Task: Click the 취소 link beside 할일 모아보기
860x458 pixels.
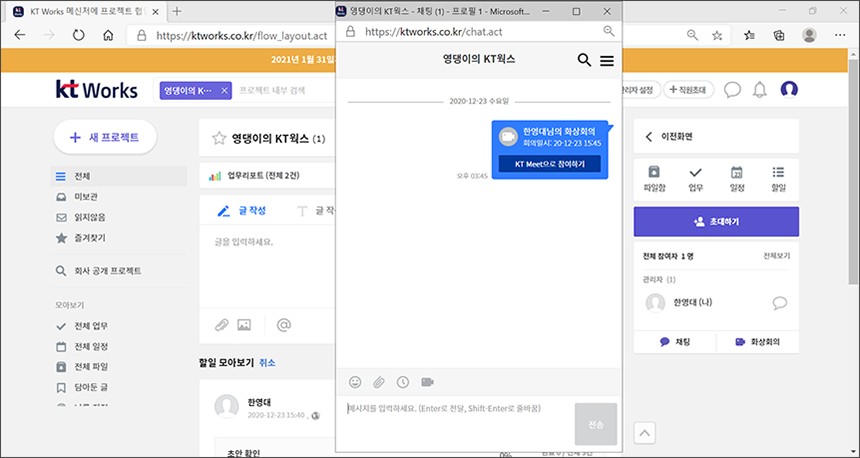Action: coord(267,363)
